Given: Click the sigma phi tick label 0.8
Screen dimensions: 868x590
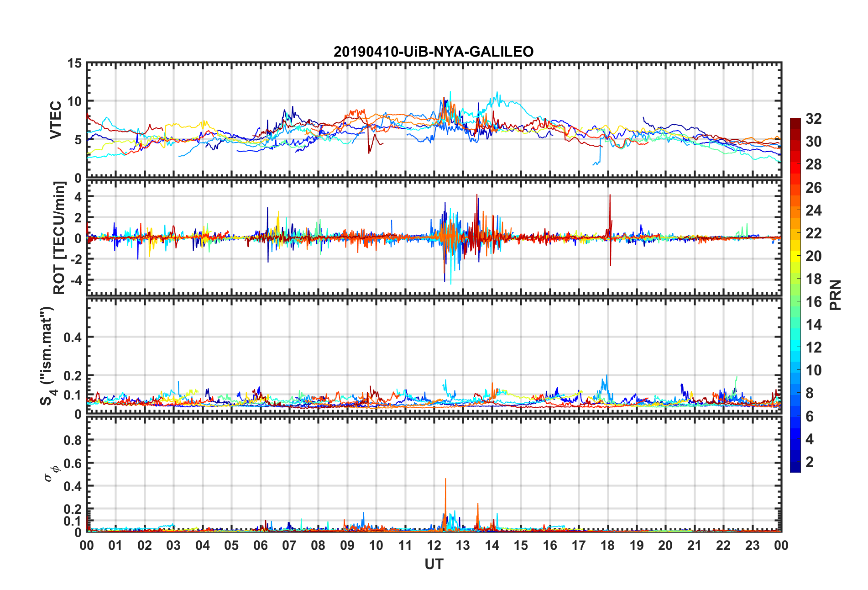Looking at the screenshot, I should pyautogui.click(x=73, y=440).
